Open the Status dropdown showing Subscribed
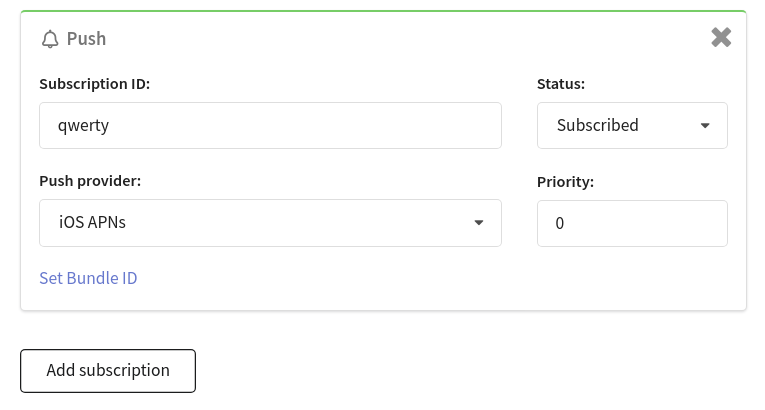The width and height of the screenshot is (765, 410). 632,125
